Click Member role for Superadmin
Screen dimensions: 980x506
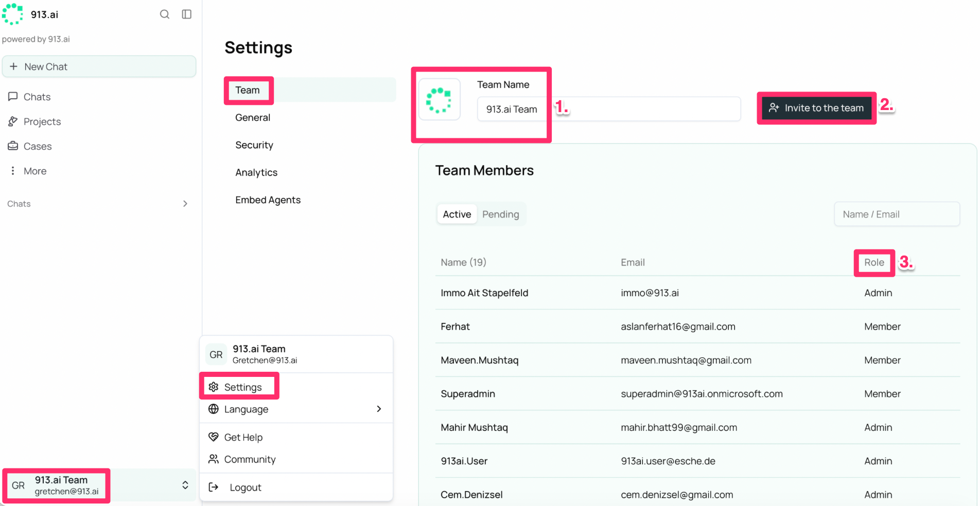[x=882, y=394]
